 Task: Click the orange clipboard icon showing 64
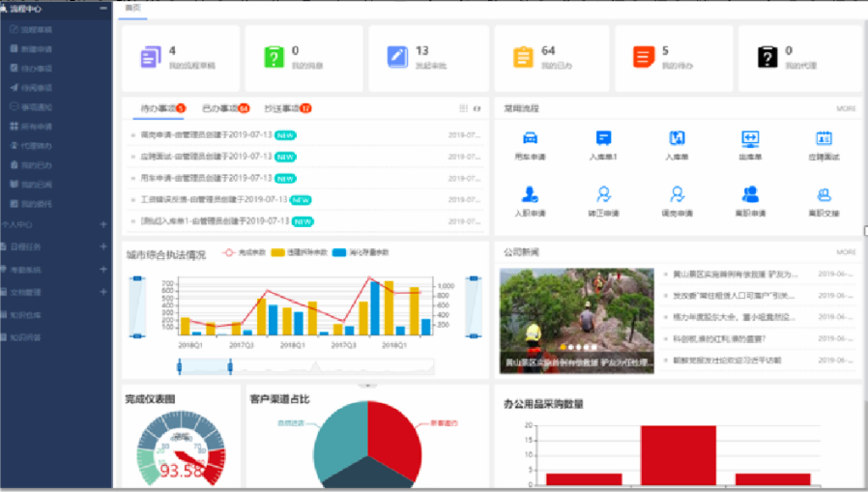[x=523, y=57]
